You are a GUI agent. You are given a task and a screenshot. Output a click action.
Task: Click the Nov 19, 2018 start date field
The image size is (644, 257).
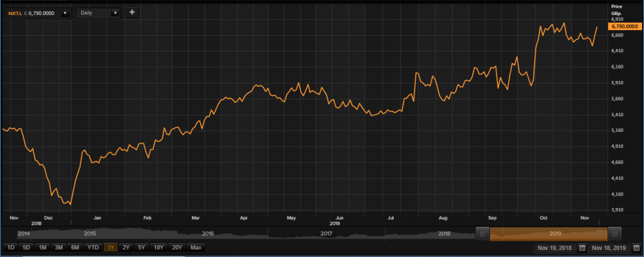tap(555, 248)
